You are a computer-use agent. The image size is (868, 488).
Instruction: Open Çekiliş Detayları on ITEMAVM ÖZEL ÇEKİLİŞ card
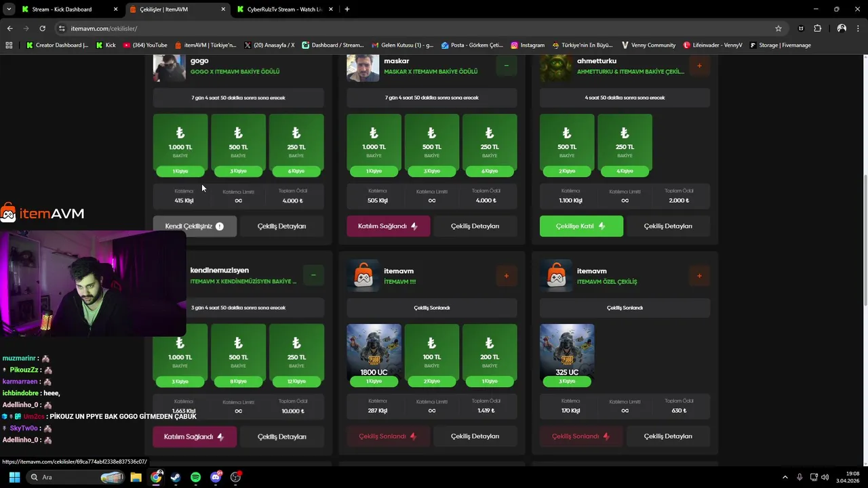click(x=668, y=436)
